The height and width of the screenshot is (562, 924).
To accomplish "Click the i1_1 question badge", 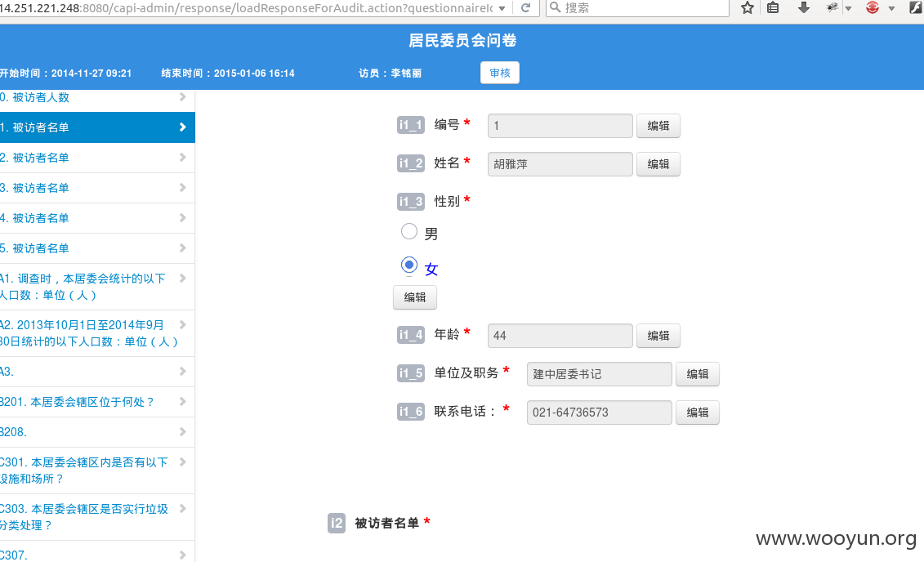I will [411, 125].
